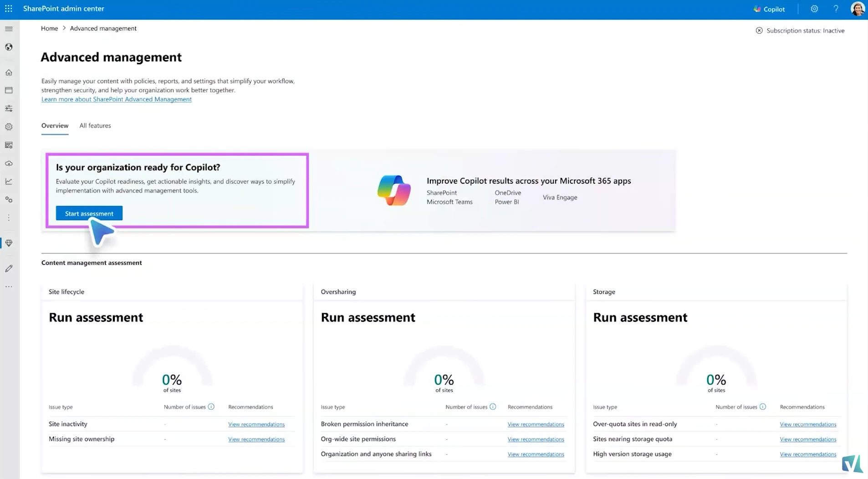
Task: Click the Is your organization ready for Copilot heading
Action: (x=138, y=167)
